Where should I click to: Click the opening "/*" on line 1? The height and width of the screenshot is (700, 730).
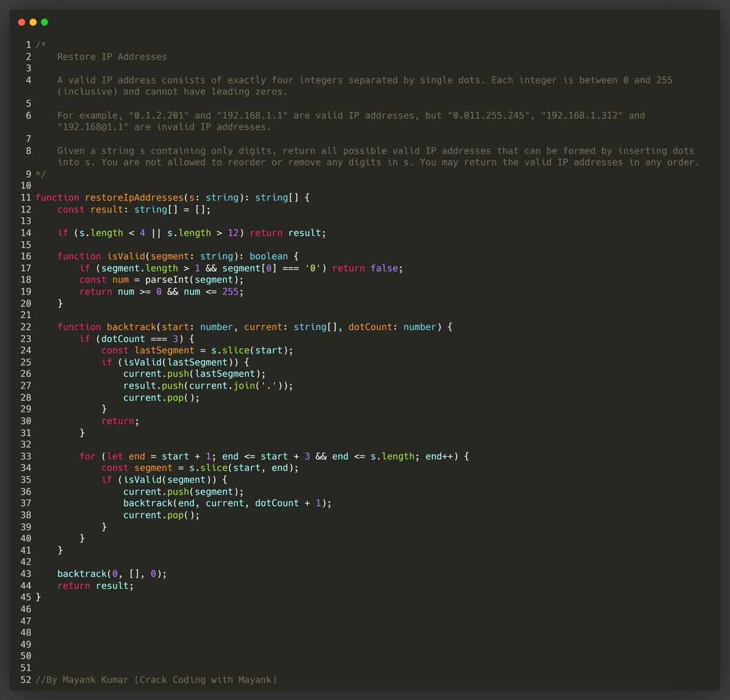[x=41, y=45]
